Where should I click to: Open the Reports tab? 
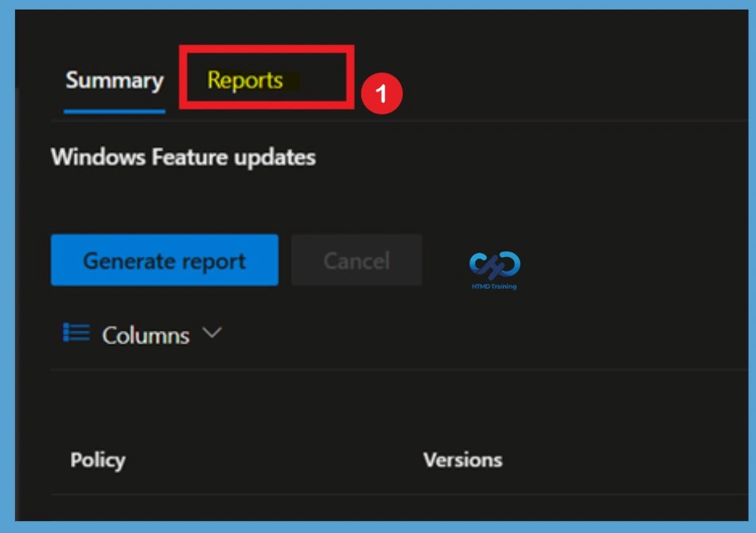[x=245, y=80]
